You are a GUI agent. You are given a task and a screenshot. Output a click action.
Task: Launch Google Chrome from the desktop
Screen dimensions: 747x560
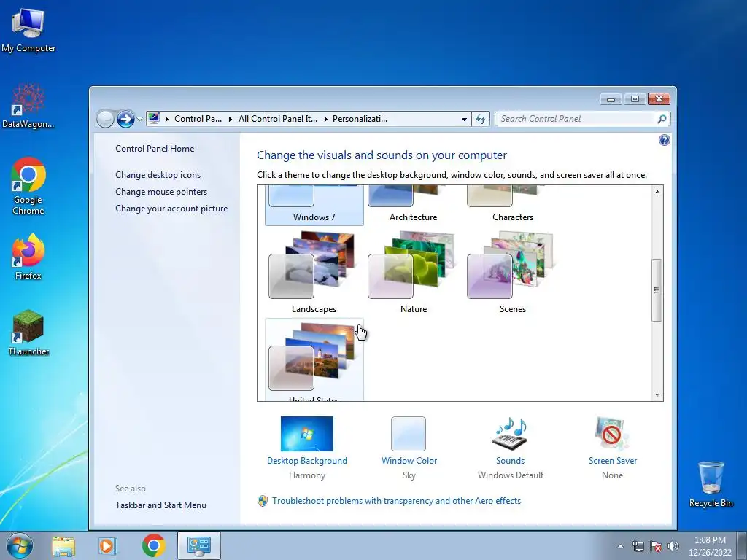coord(28,186)
